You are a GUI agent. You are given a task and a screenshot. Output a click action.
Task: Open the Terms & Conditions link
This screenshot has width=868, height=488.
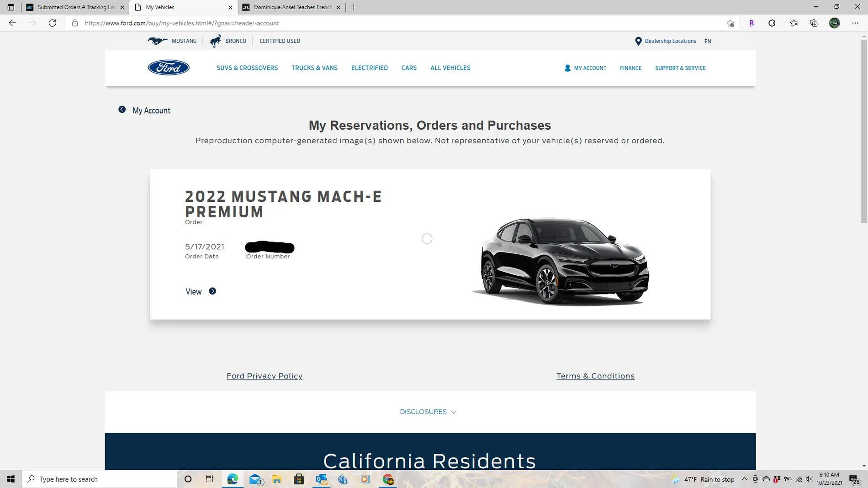click(x=595, y=376)
